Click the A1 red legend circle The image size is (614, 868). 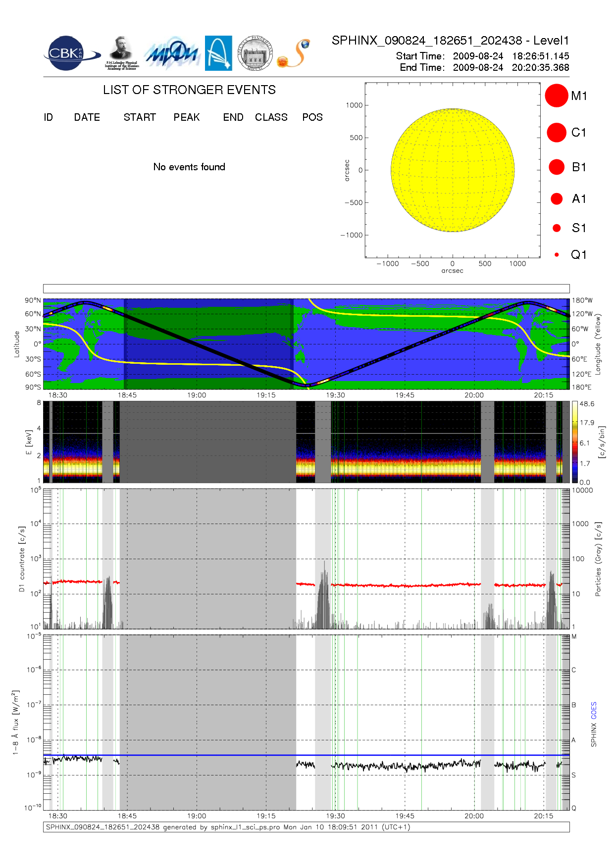click(x=557, y=198)
